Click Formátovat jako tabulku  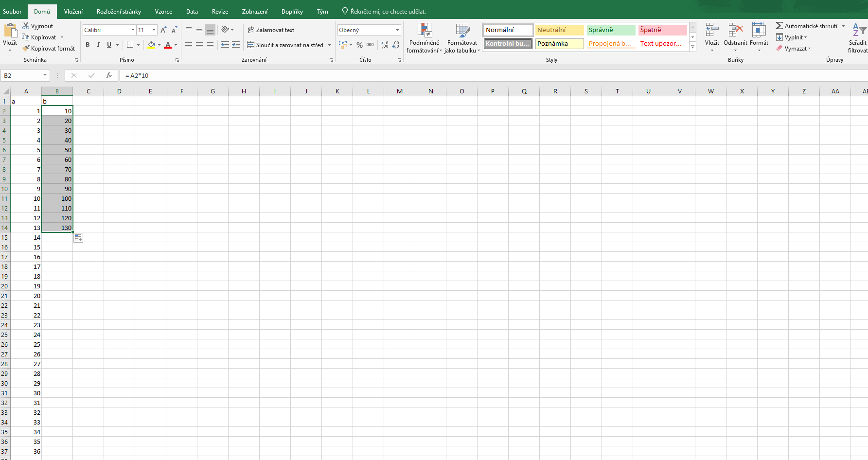pyautogui.click(x=462, y=38)
